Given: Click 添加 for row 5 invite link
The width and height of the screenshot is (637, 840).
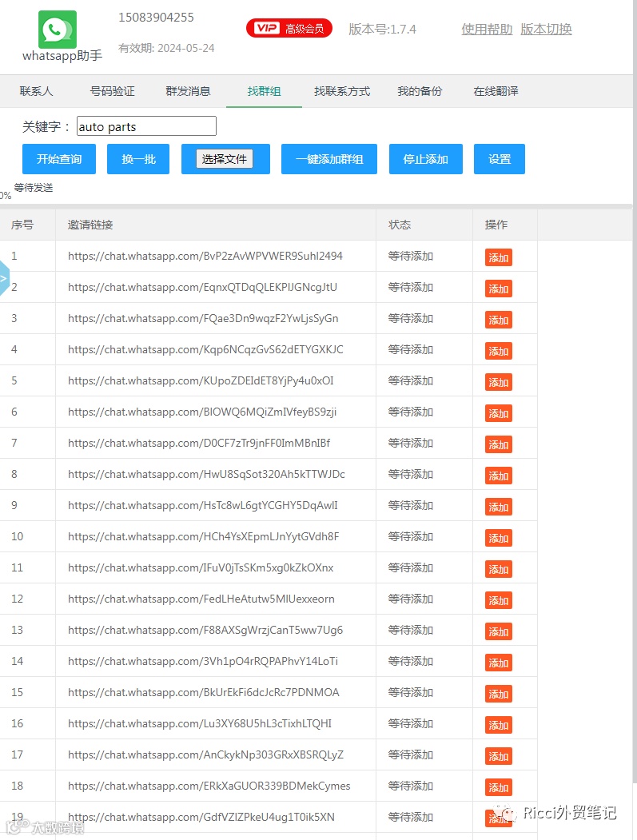Looking at the screenshot, I should (499, 382).
